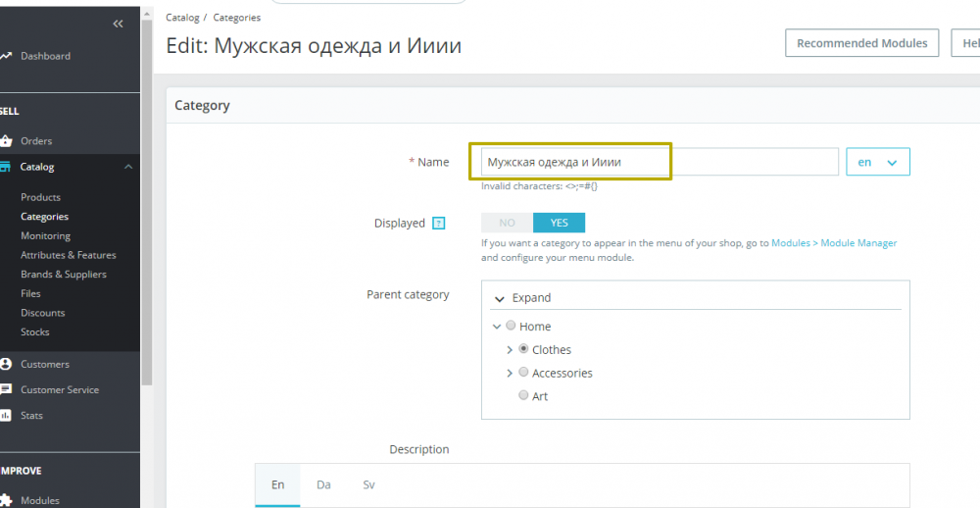Open Dashboard from the sidebar
Viewport: 980px width, 508px height.
(x=46, y=56)
